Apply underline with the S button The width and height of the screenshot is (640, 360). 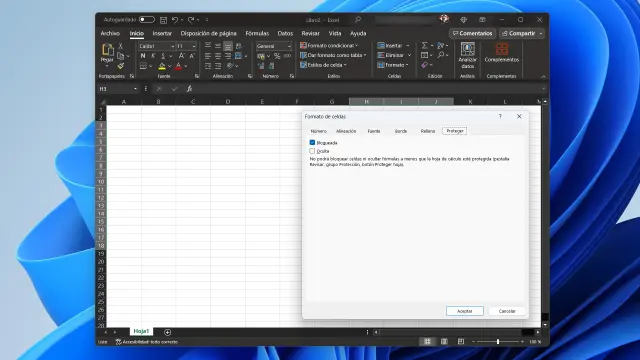[163, 56]
